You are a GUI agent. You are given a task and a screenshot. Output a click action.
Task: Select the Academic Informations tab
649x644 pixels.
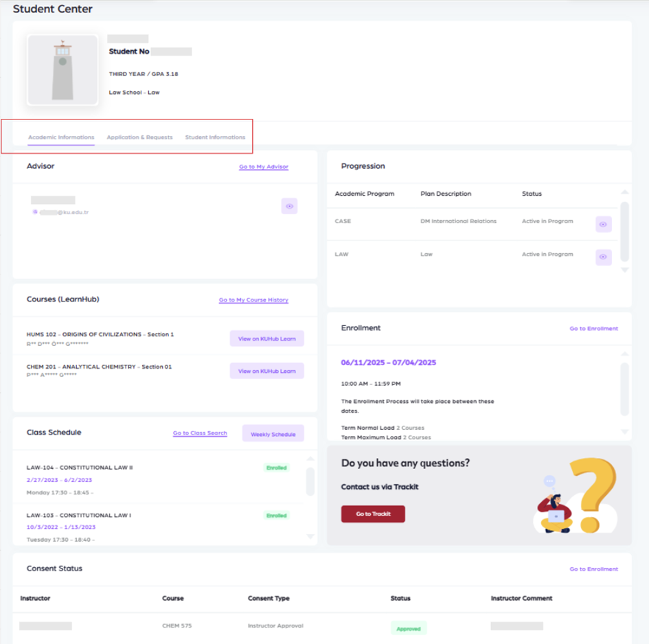coord(61,137)
